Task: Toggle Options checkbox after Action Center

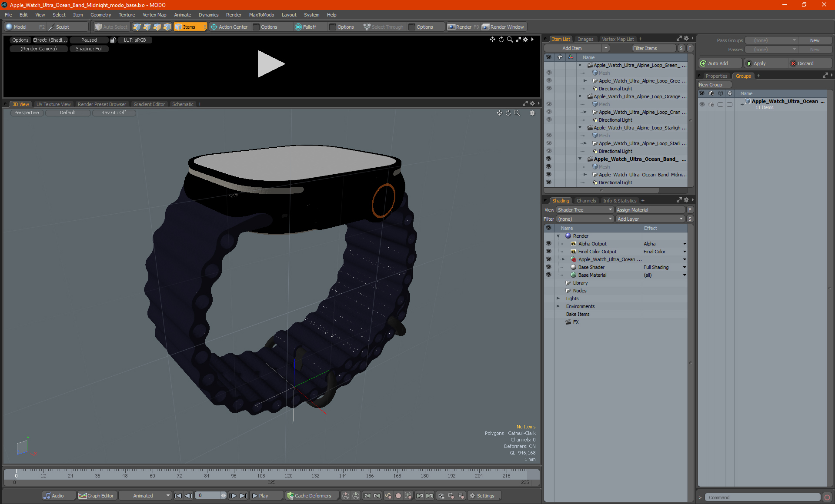Action: coord(256,27)
